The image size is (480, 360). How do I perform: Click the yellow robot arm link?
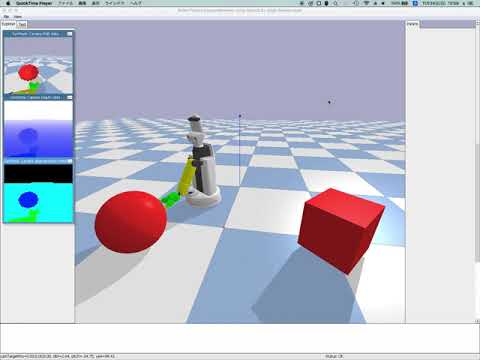click(187, 177)
